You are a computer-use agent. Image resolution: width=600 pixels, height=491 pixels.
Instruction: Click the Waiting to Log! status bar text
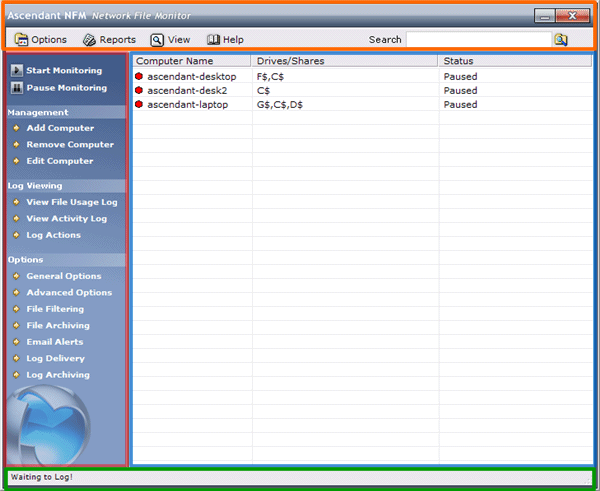(42, 477)
